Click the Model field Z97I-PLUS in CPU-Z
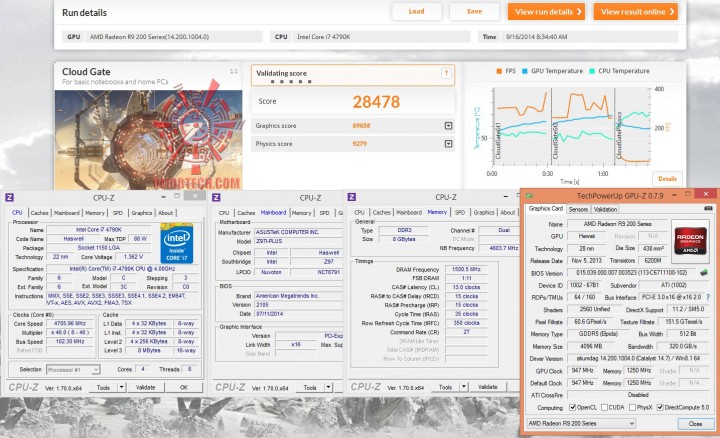Image resolution: width=720 pixels, height=438 pixels. 298,241
